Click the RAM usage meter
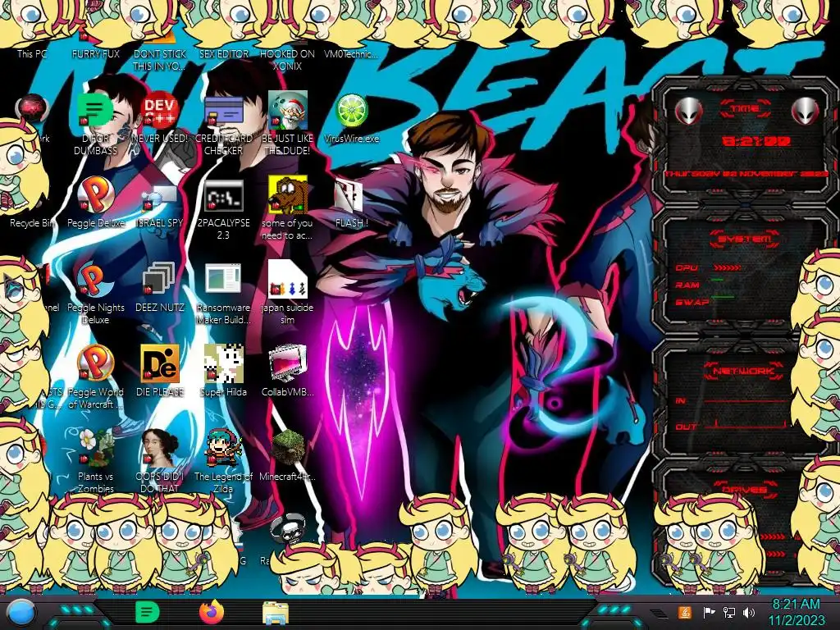 tap(717, 280)
